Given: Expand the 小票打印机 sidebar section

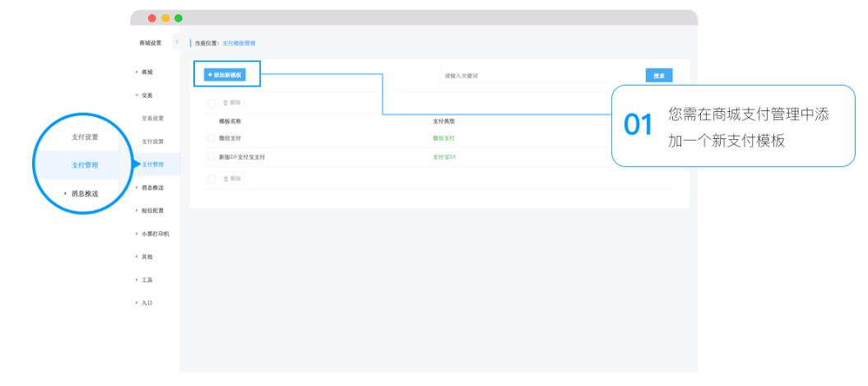Looking at the screenshot, I should click(x=152, y=234).
